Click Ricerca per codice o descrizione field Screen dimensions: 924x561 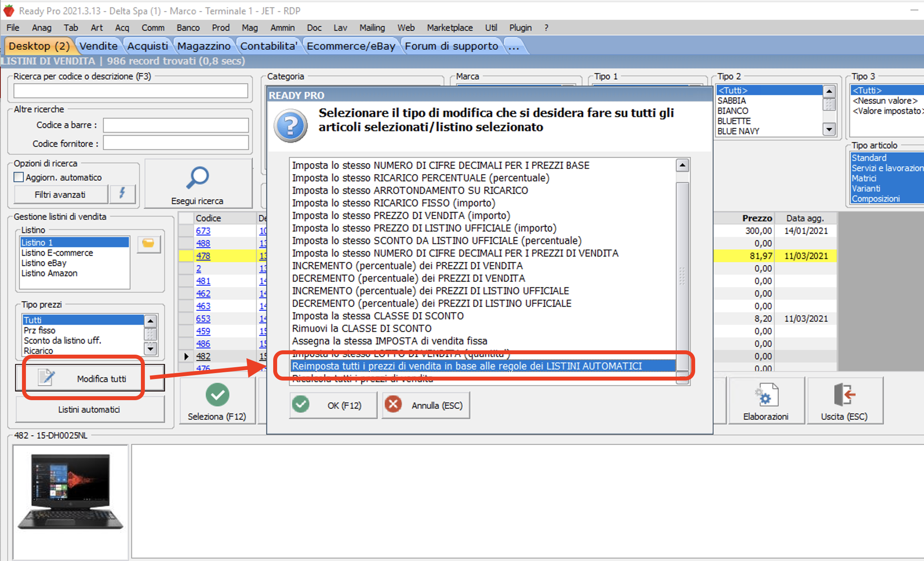pos(131,91)
